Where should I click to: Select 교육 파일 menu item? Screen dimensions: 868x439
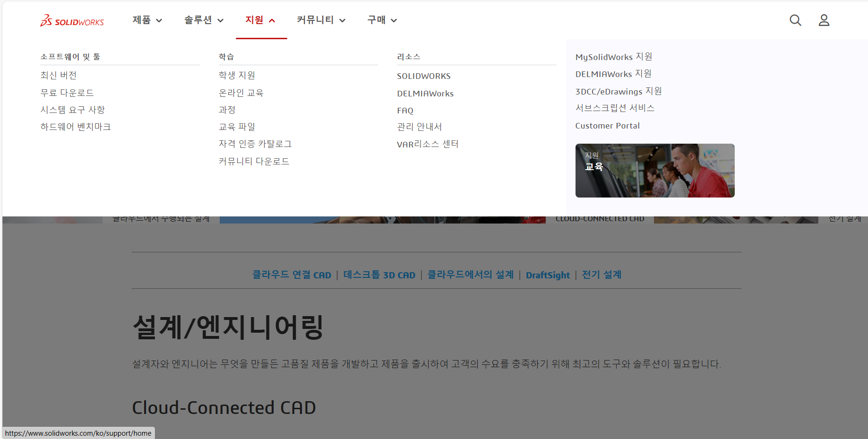coord(237,127)
